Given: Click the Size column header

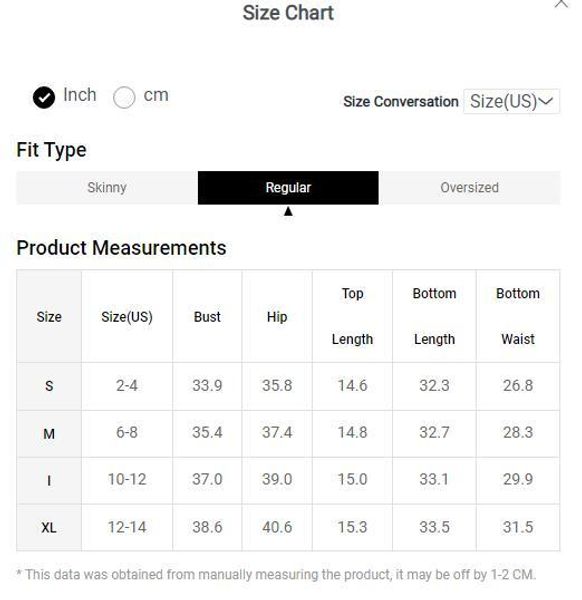Looking at the screenshot, I should point(49,316).
